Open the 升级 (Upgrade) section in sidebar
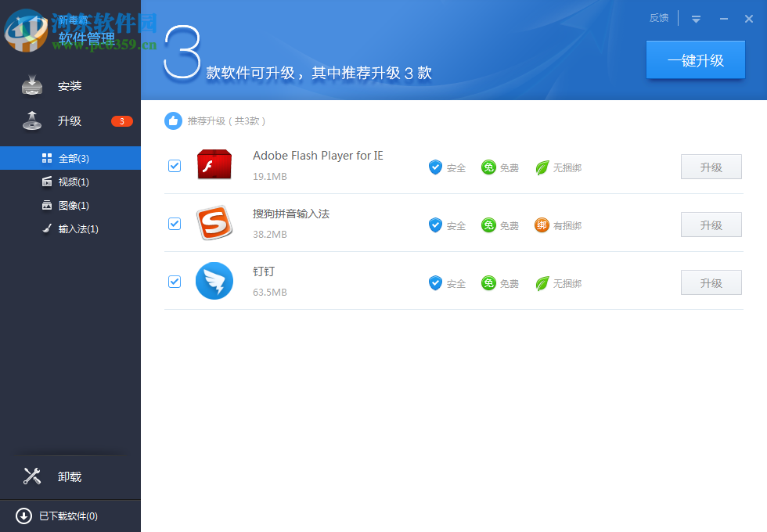The image size is (767, 532). tap(31, 121)
